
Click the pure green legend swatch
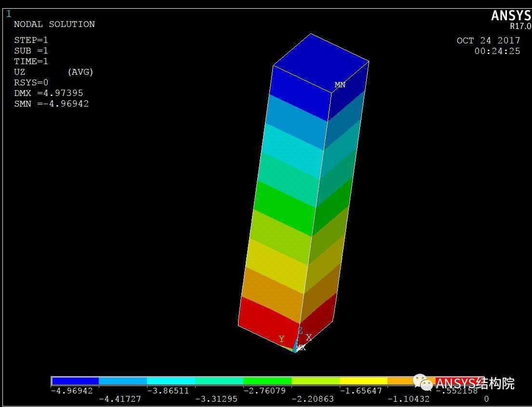[x=267, y=381]
